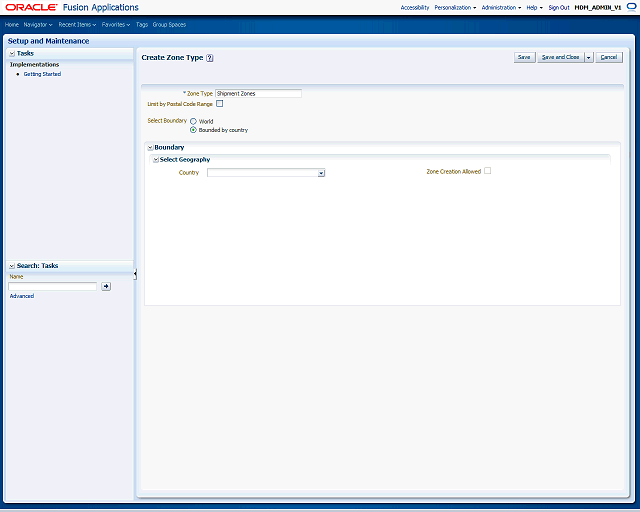Collapse the Boundary section
Screen dimensions: 640x512
150,148
